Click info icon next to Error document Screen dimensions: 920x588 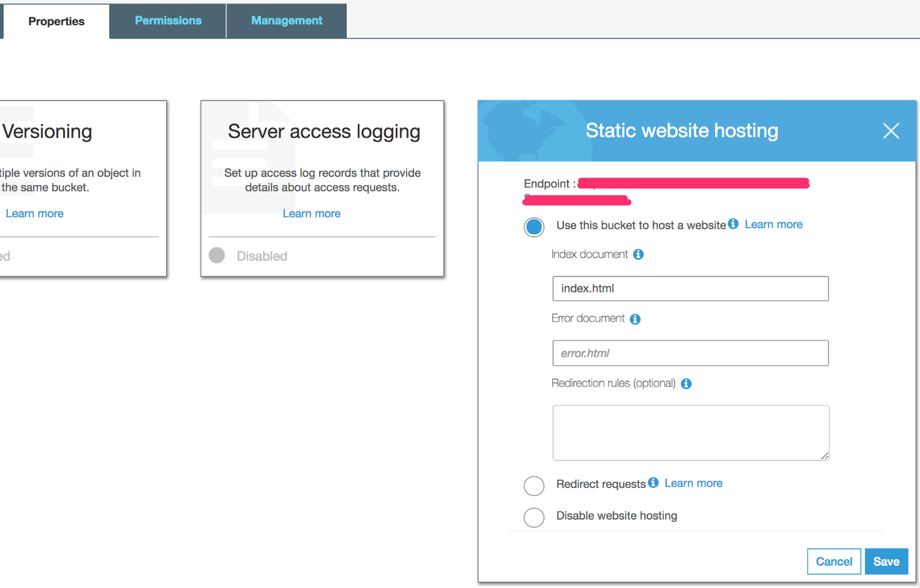635,319
